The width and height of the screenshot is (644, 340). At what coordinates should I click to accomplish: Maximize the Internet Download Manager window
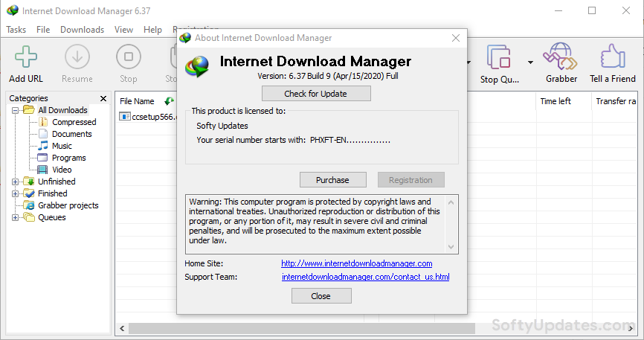(592, 10)
